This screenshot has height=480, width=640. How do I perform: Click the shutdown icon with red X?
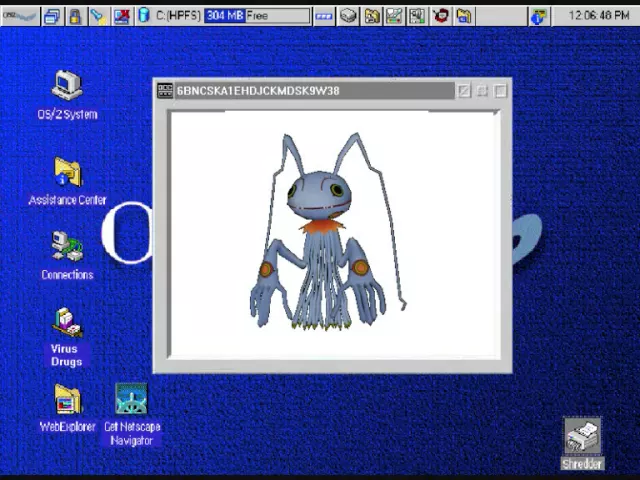[x=122, y=16]
